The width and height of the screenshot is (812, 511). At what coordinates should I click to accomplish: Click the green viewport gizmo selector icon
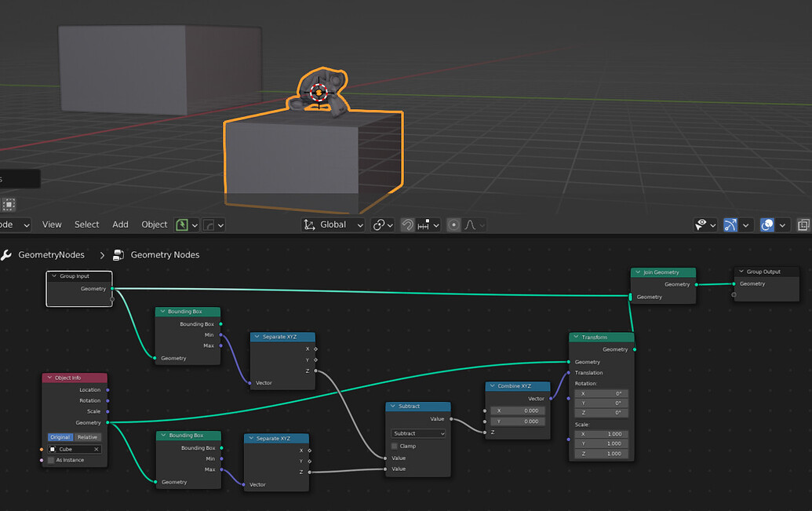(x=182, y=225)
